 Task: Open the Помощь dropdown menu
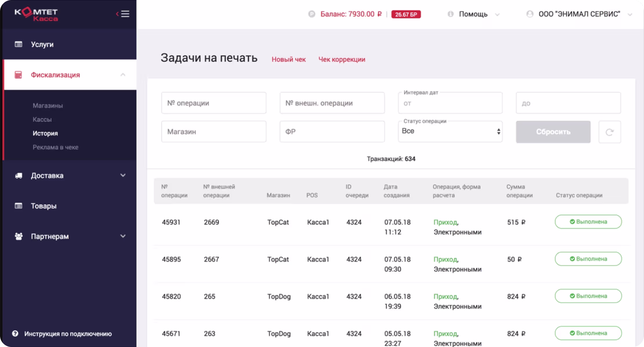[473, 14]
